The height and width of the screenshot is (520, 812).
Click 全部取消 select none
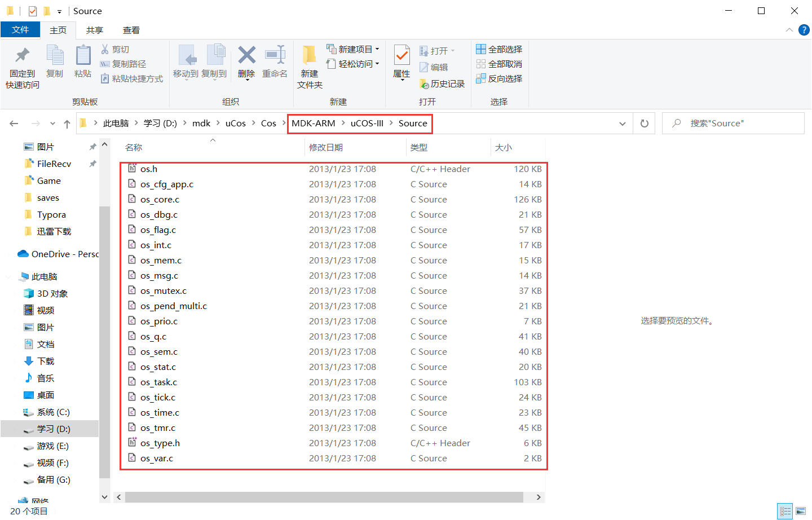(500, 64)
